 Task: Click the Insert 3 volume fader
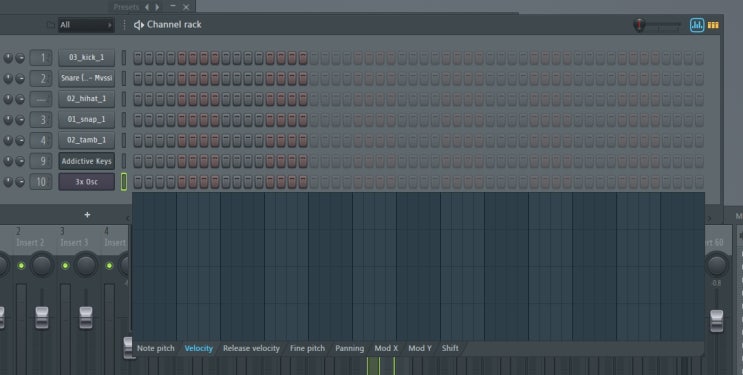click(x=86, y=318)
